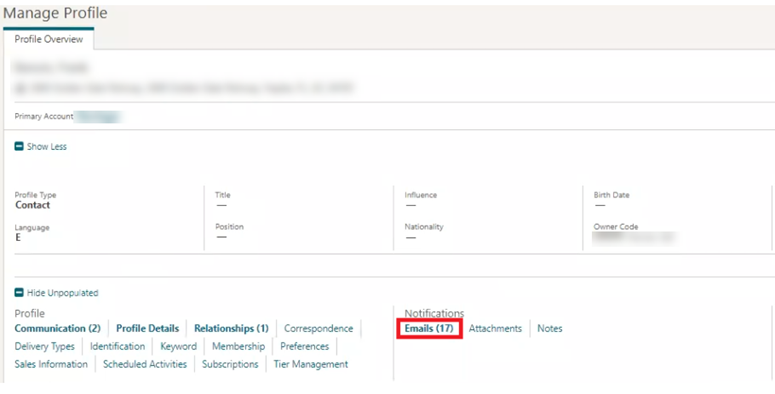Open the Keyword link
The width and height of the screenshot is (775, 394).
[178, 347]
